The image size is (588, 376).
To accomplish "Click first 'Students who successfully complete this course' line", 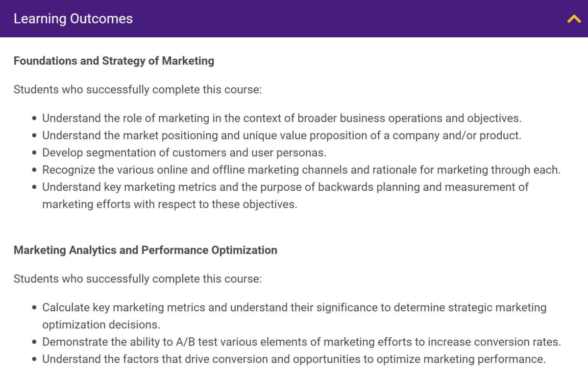I will point(138,90).
